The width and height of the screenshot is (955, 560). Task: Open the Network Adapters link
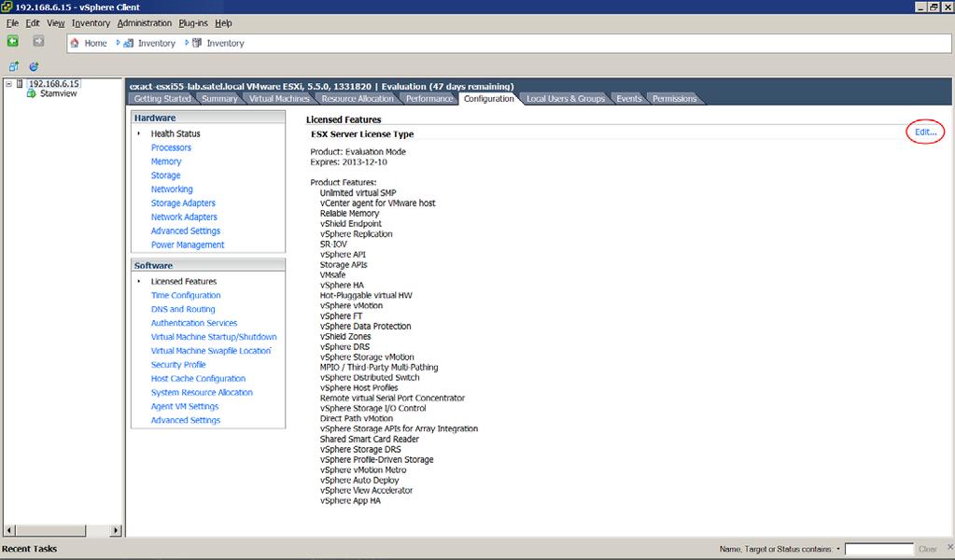(x=184, y=217)
